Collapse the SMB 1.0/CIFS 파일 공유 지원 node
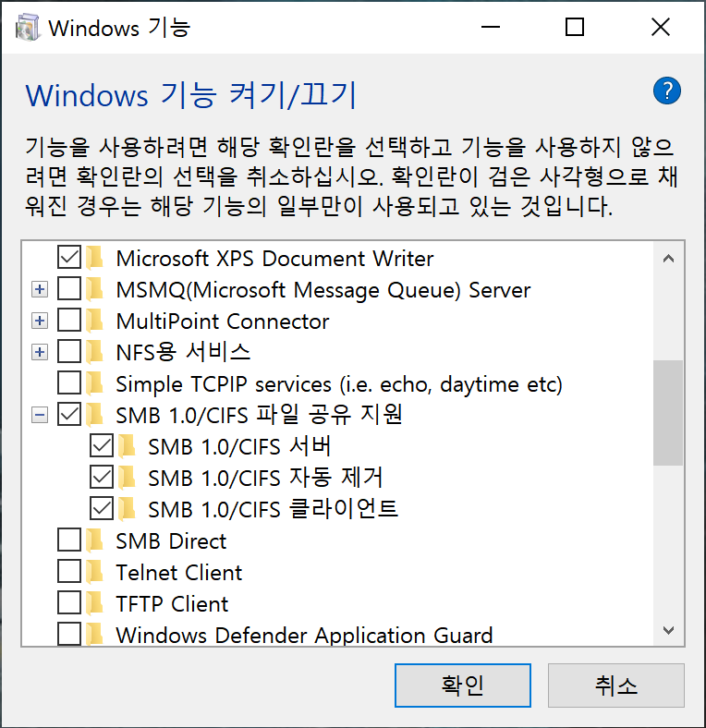The height and width of the screenshot is (728, 706). click(40, 415)
